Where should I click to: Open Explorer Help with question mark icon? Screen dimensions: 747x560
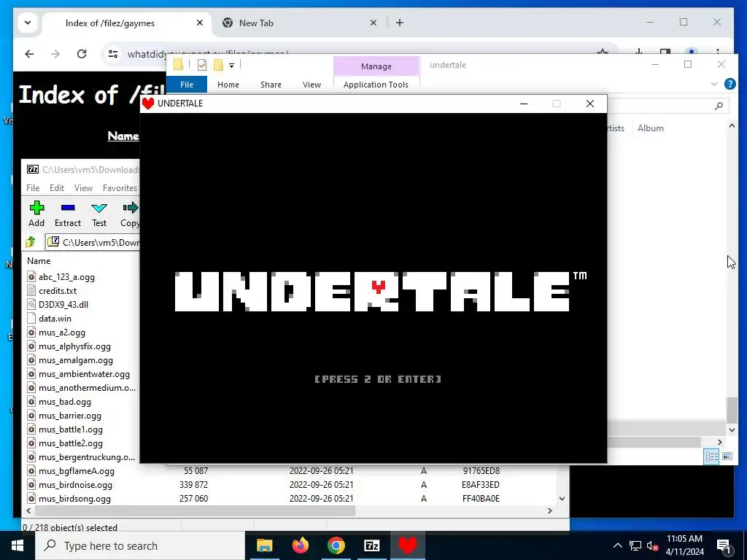(729, 85)
